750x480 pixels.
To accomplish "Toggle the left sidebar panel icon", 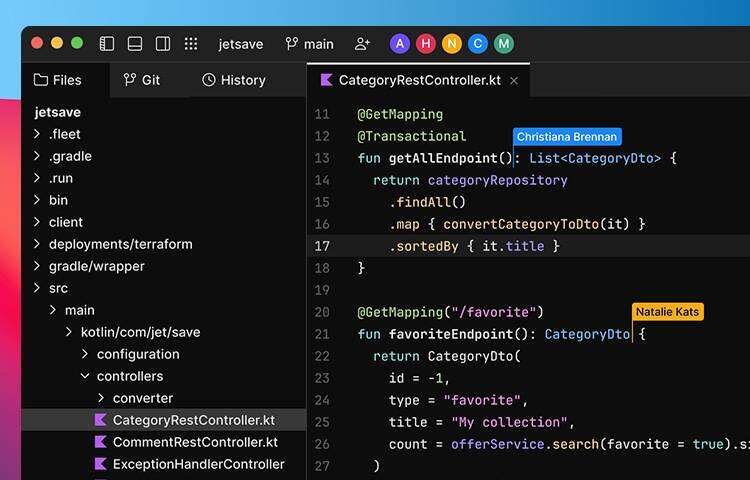I will click(107, 44).
